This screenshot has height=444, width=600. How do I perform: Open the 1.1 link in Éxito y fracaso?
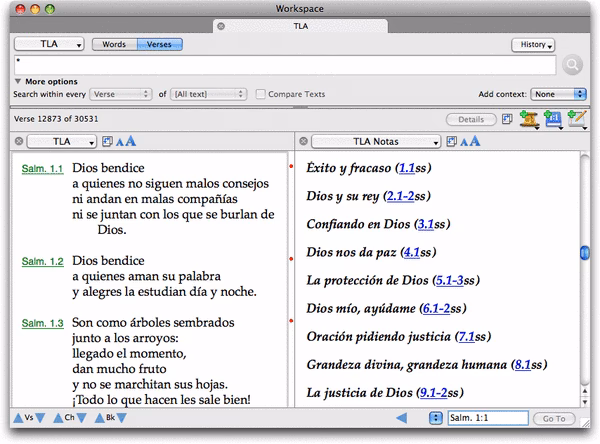pyautogui.click(x=407, y=168)
